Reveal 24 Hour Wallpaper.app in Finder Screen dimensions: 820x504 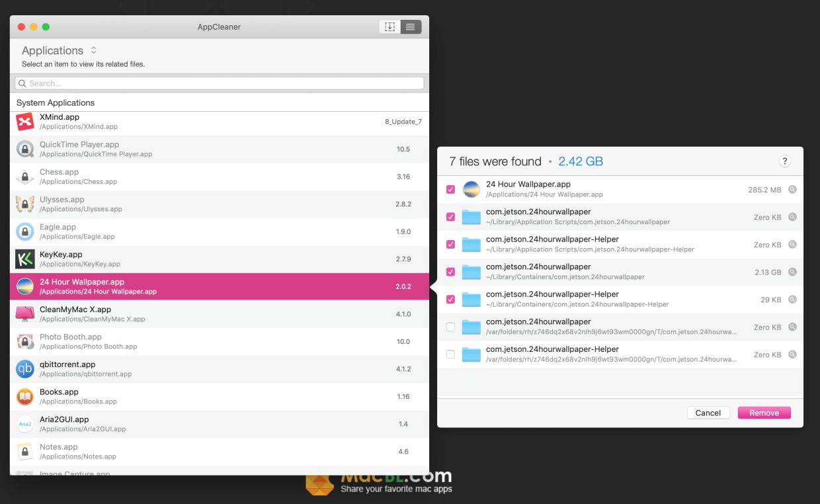click(792, 190)
